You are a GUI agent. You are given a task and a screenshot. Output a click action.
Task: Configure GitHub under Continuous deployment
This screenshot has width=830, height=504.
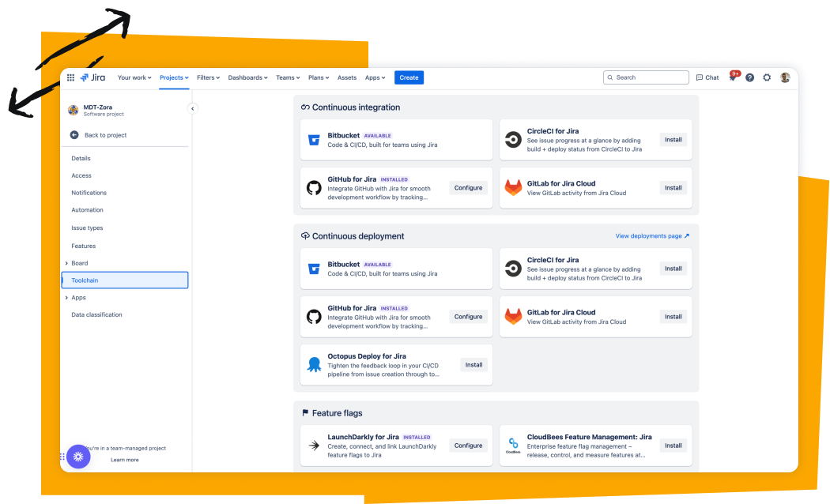point(468,317)
